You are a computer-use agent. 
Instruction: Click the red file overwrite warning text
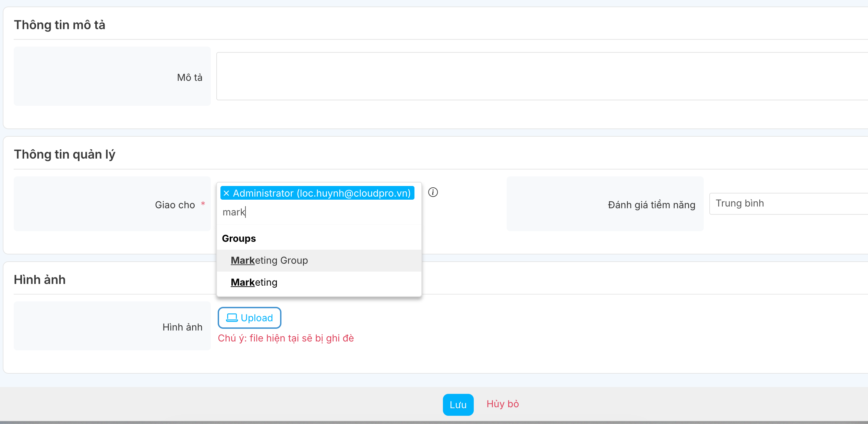click(x=286, y=338)
